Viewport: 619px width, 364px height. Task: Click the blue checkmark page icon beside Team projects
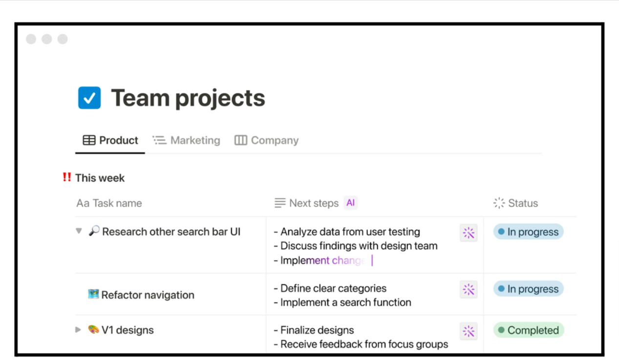pyautogui.click(x=89, y=98)
